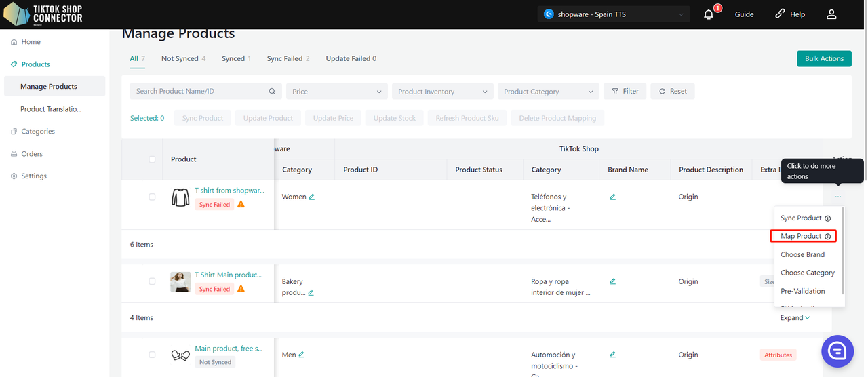The width and height of the screenshot is (868, 377).
Task: Edit the Women category pencil icon
Action: pos(312,197)
